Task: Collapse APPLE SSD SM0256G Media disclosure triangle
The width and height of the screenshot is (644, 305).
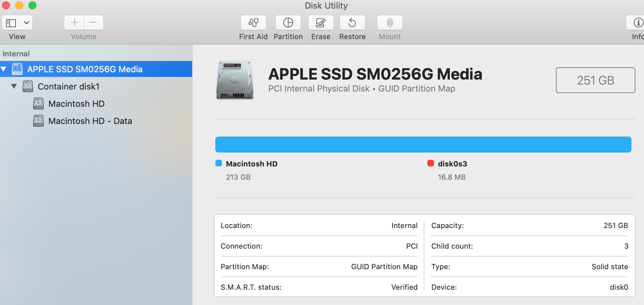Action: click(x=4, y=69)
